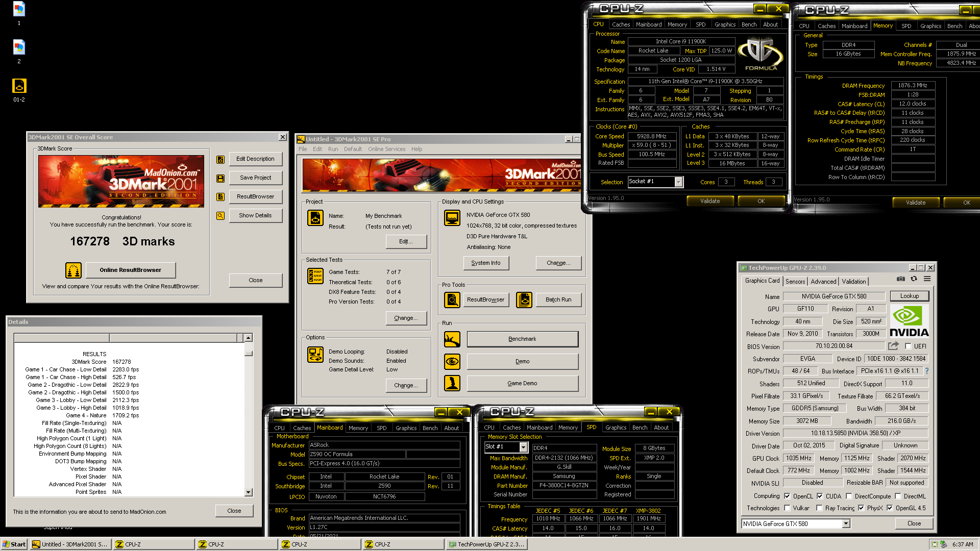Click the BIOS Version share/export icon
Screen dimensions: 980x551
point(893,346)
